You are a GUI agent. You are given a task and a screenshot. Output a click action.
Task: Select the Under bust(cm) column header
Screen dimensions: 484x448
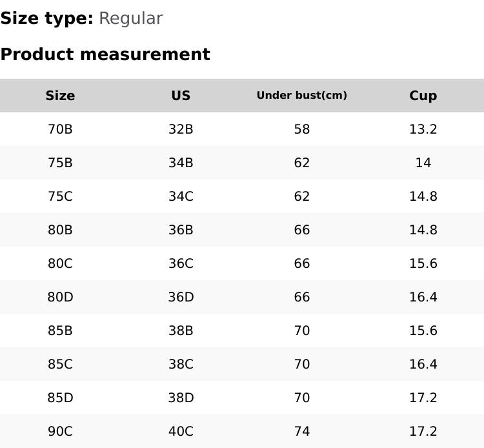click(301, 96)
